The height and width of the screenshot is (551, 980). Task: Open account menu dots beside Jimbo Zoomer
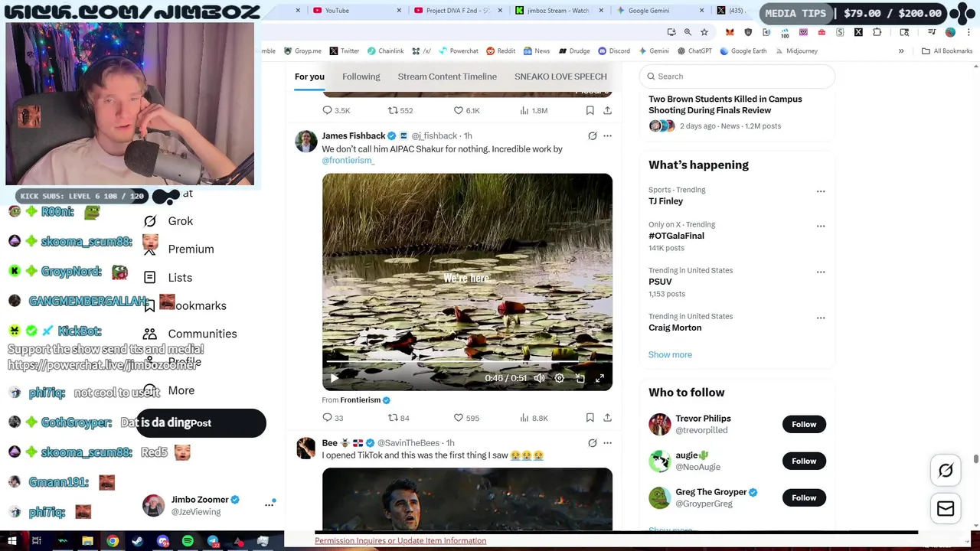[269, 504]
